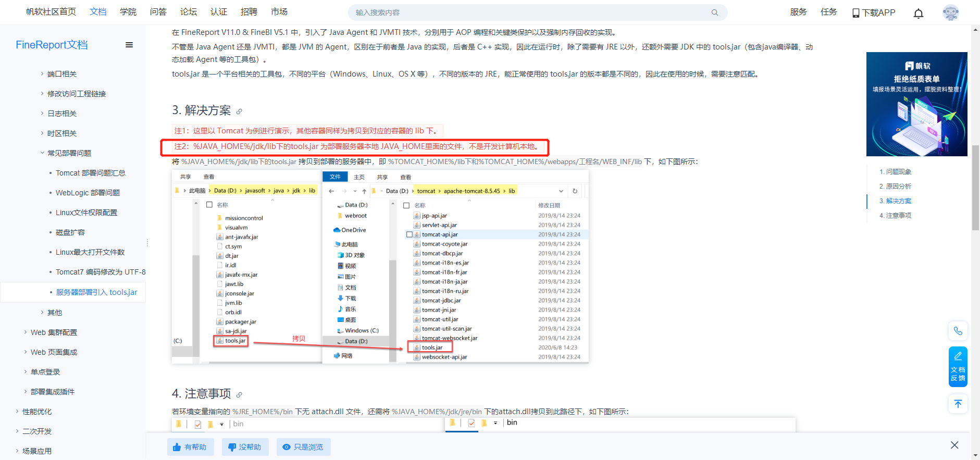Expand the 二次开发 section
The width and height of the screenshot is (980, 460).
pyautogui.click(x=17, y=431)
